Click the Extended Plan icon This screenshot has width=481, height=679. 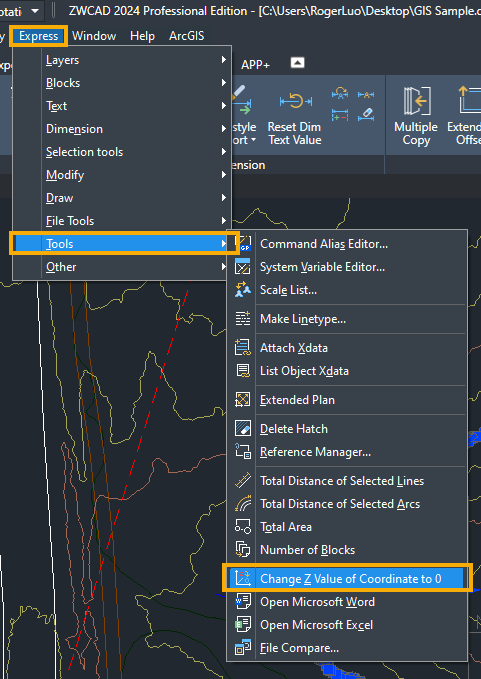tap(242, 400)
